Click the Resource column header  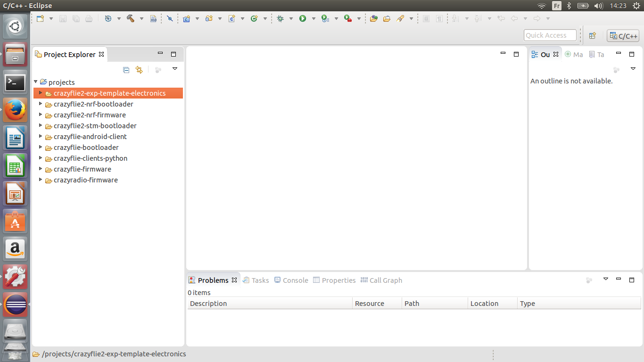(370, 304)
